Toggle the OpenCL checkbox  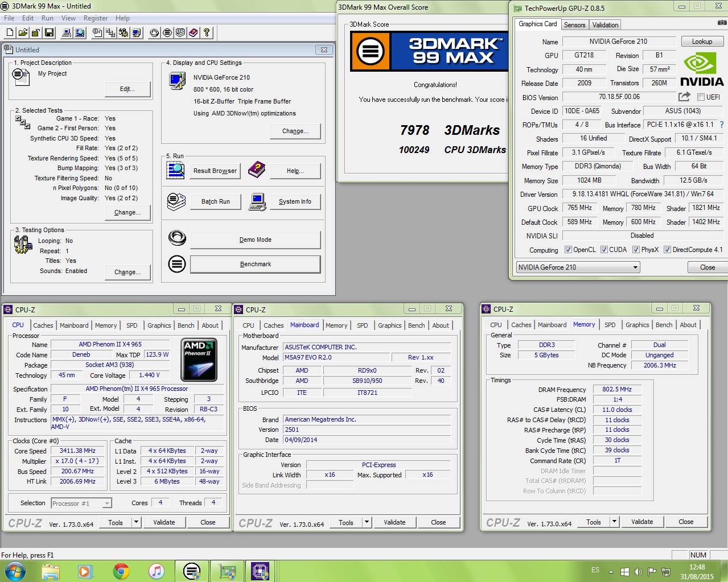pos(568,250)
